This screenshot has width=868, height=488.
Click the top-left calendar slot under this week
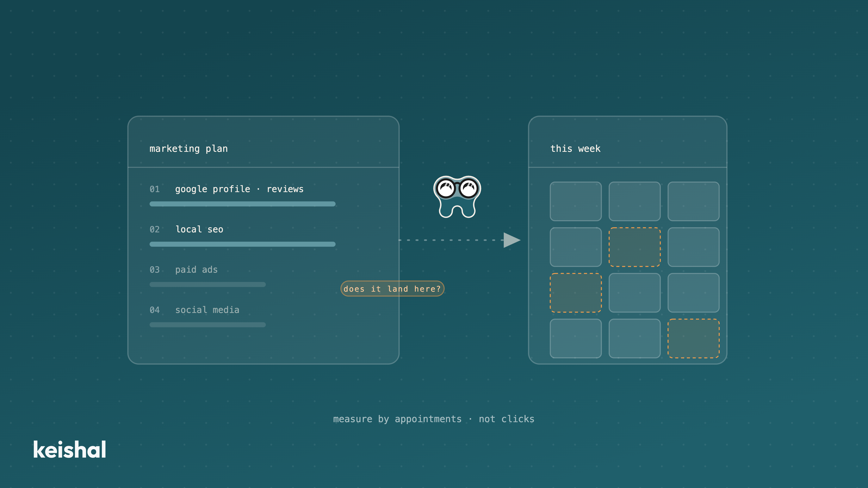[x=575, y=201]
